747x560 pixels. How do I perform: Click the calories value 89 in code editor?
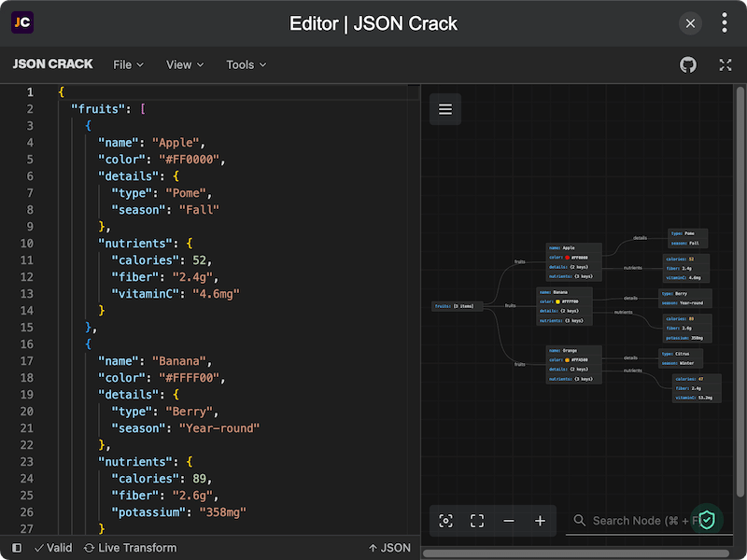pos(199,479)
